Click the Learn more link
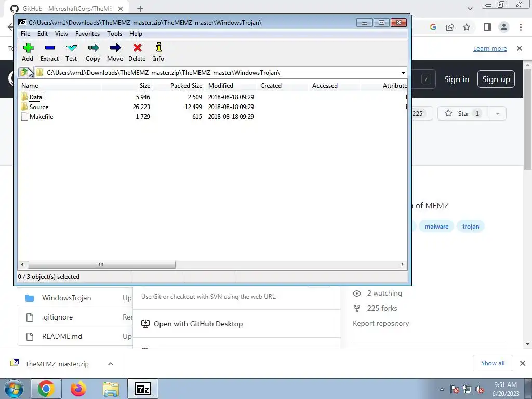The image size is (532, 399). point(490,48)
